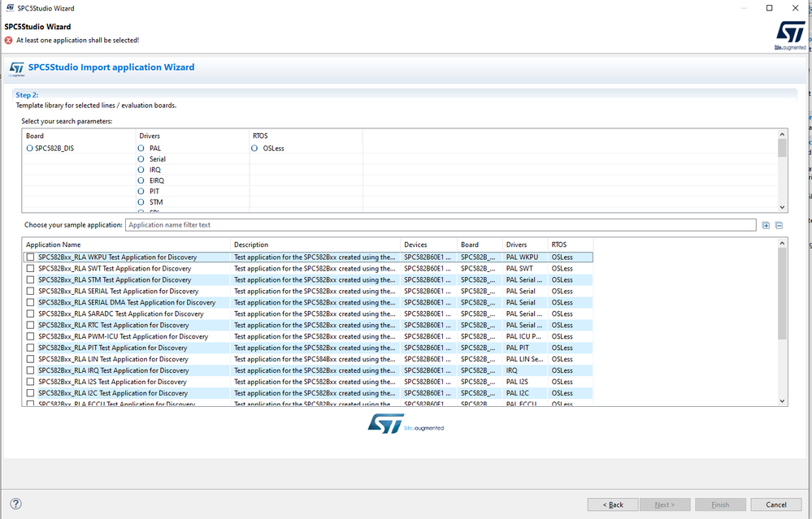Check the SERIAL DMA Test Application checkbox
This screenshot has height=519, width=812.
point(31,303)
